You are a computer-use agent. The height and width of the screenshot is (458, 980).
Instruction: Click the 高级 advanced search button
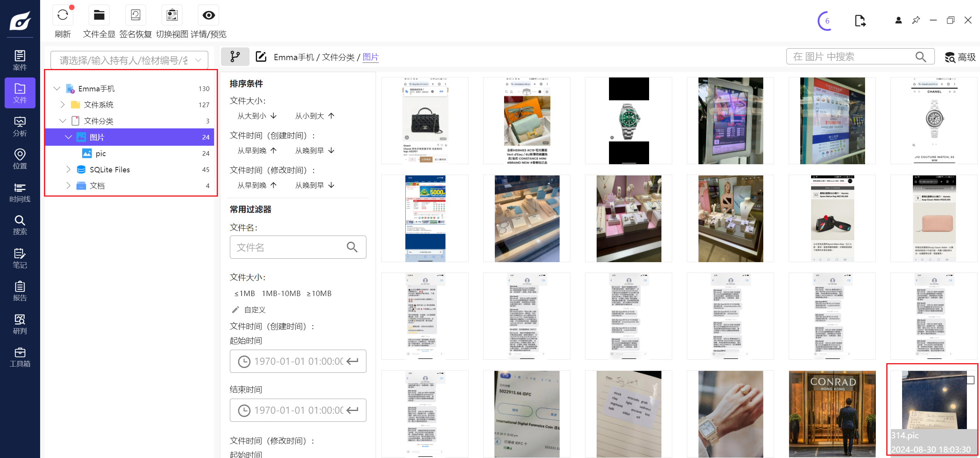[960, 57]
